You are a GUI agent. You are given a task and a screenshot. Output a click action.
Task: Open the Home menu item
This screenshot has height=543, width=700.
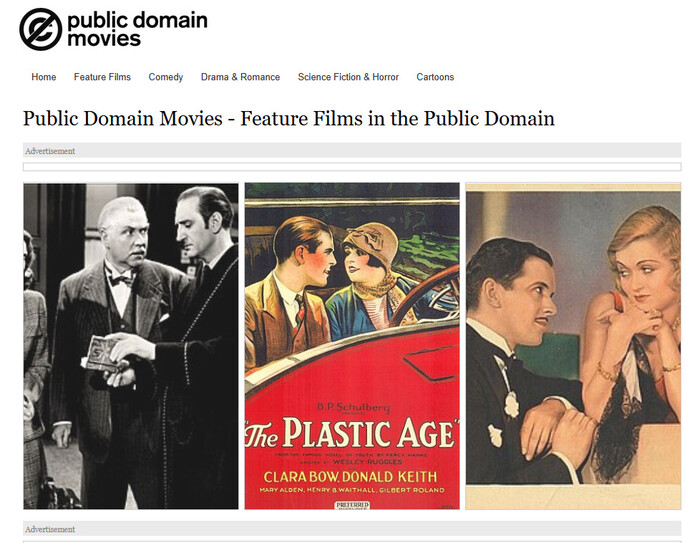(x=44, y=77)
